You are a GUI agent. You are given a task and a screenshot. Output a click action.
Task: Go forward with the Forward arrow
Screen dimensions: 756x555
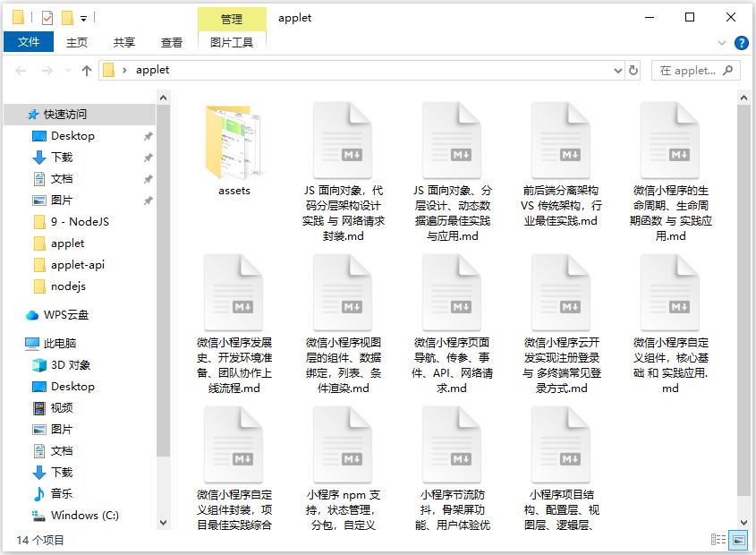[47, 71]
